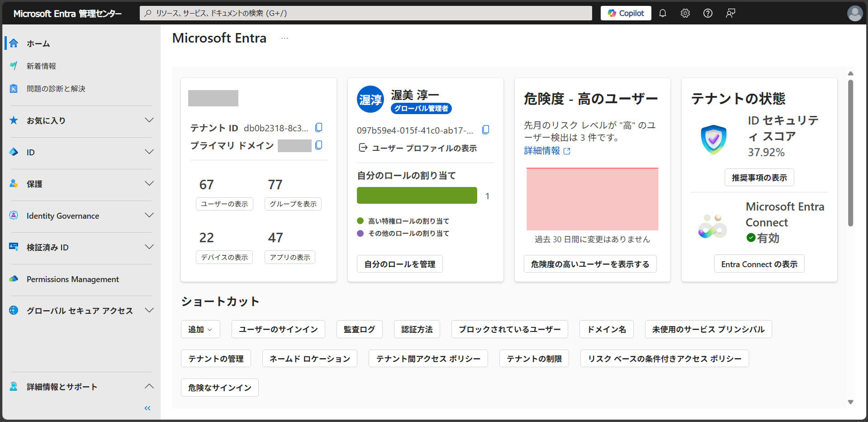Image resolution: width=868 pixels, height=422 pixels.
Task: Click ユーザーのサインイン shortcut
Action: click(278, 329)
